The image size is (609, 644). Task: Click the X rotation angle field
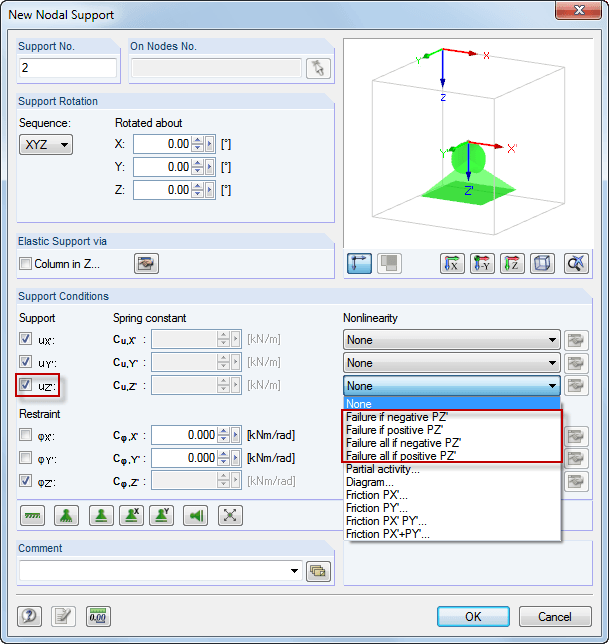coord(163,144)
